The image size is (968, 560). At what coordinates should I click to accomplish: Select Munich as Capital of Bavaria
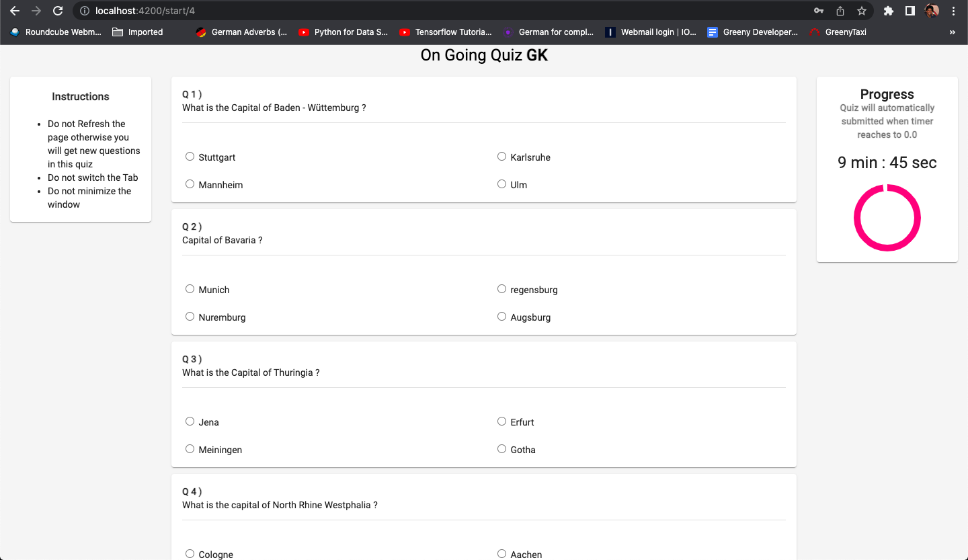190,288
